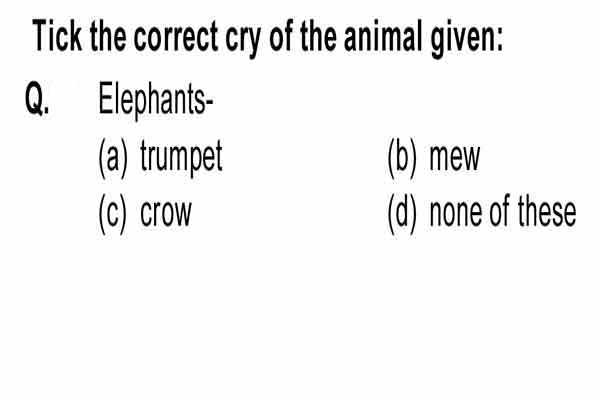The height and width of the screenshot is (400, 600).
Task: Select option (d) none of these
Action: [482, 213]
